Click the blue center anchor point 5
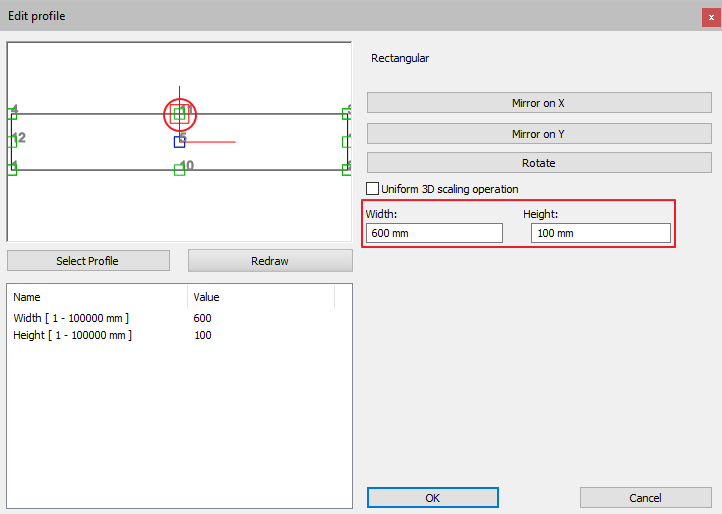Viewport: 722px width, 514px height. pyautogui.click(x=179, y=141)
